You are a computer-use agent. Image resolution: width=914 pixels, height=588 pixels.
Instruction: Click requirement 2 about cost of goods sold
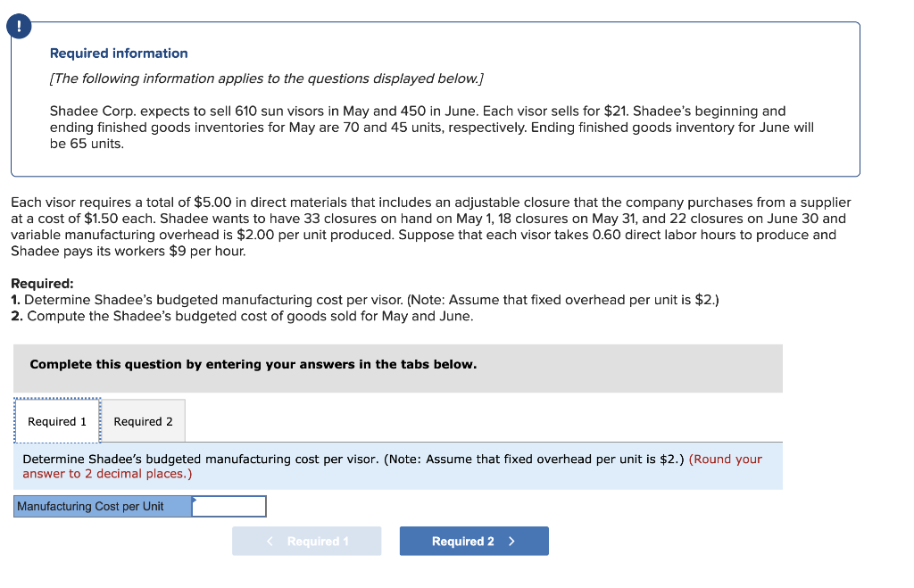click(242, 316)
